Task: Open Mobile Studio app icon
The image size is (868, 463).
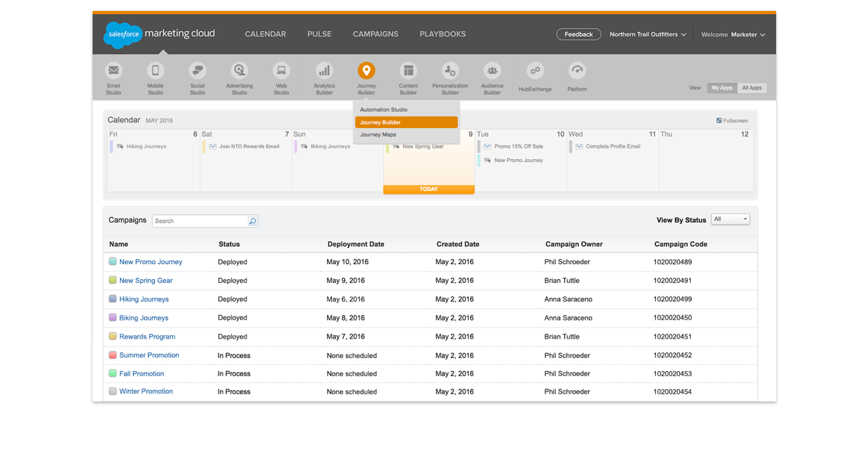Action: coord(156,71)
